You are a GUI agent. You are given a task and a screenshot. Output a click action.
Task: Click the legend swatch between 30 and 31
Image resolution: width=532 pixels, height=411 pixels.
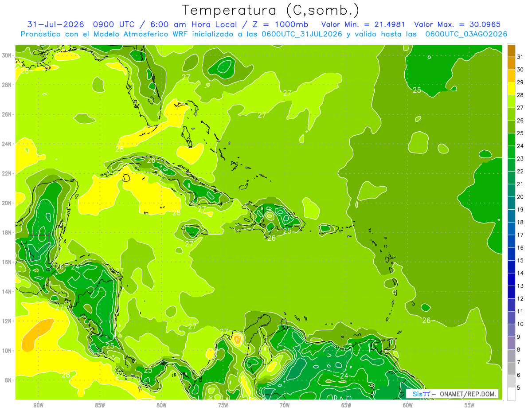tap(511, 63)
